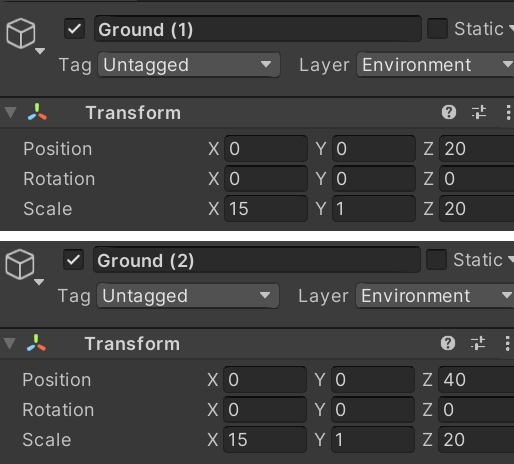The width and height of the screenshot is (514, 464).
Task: Click Rotation Z field of Ground (1)
Action: click(477, 179)
